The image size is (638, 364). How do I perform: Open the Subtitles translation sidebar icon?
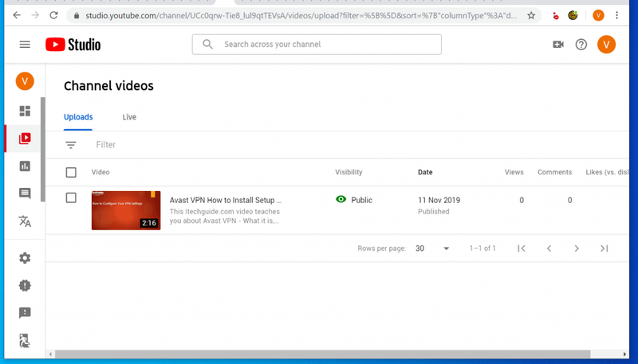click(x=25, y=221)
